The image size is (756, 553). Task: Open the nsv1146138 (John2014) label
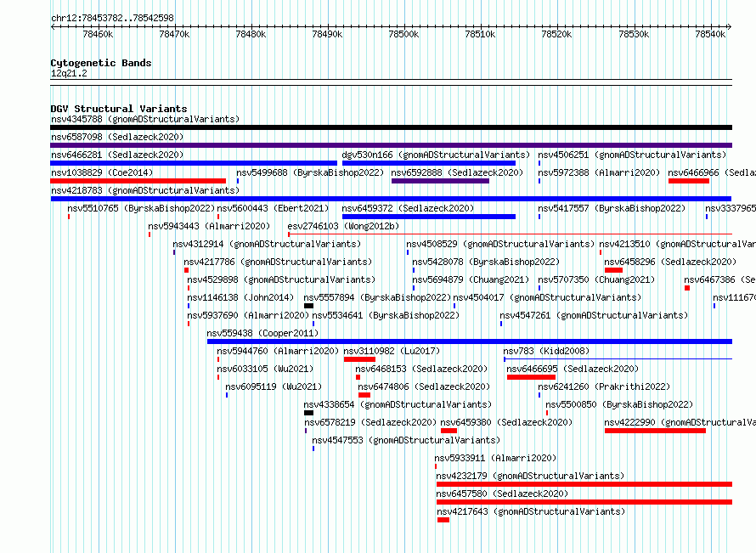pos(240,297)
